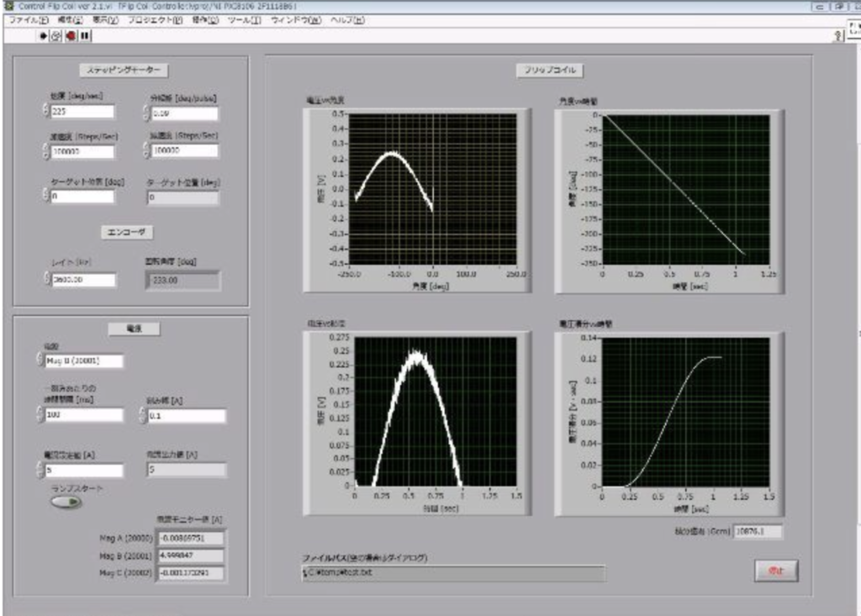Click the エンコーダ section label

pyautogui.click(x=127, y=232)
